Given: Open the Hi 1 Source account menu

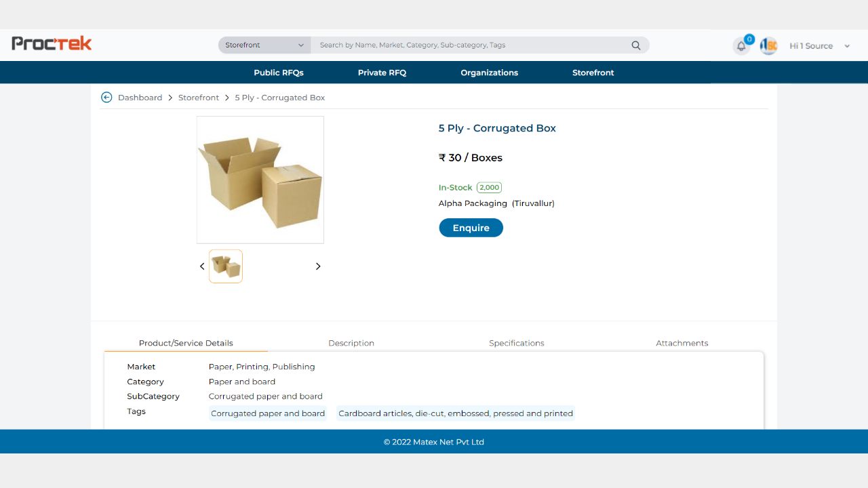Looking at the screenshot, I should coord(820,46).
